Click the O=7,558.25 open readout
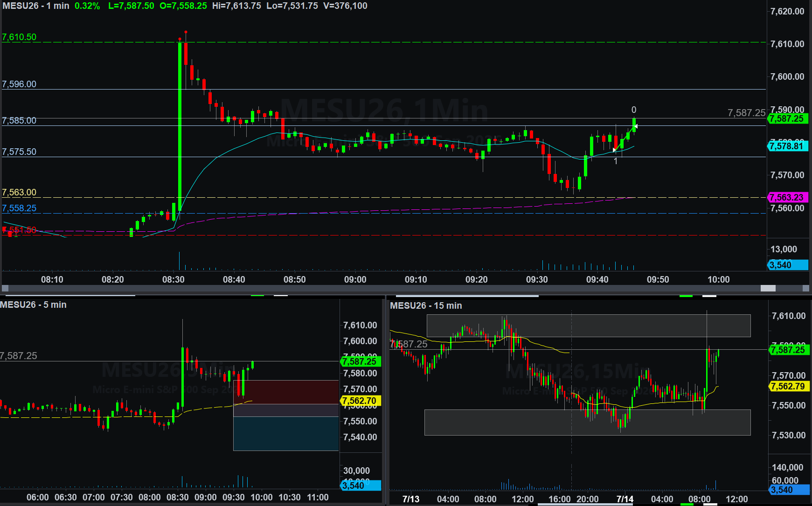This screenshot has height=506, width=812. [183, 6]
